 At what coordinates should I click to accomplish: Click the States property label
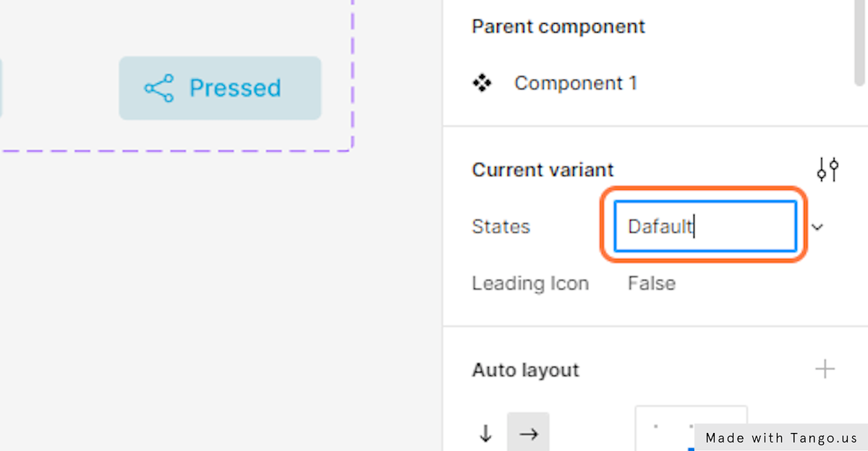point(501,227)
